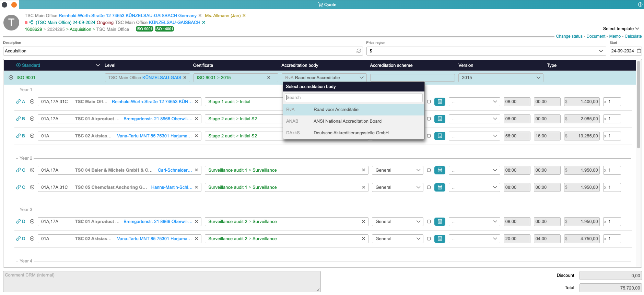Screen dimensions: 644x295
Task: Click Change status link
Action: point(569,36)
